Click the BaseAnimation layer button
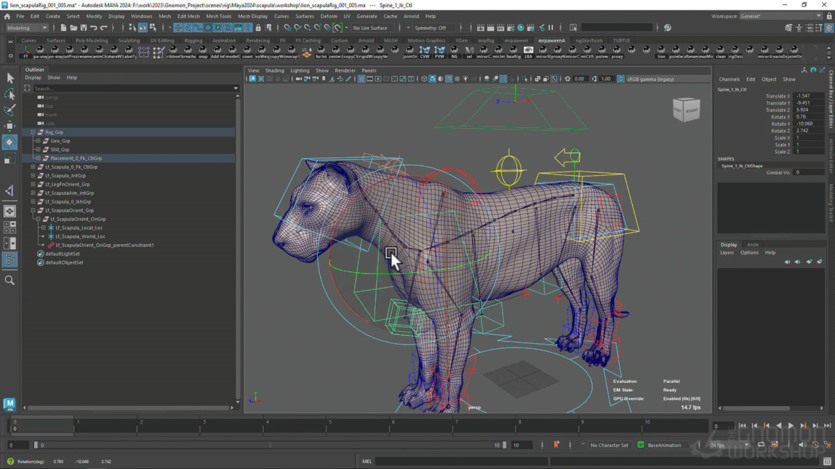Image resolution: width=835 pixels, height=469 pixels. [664, 445]
